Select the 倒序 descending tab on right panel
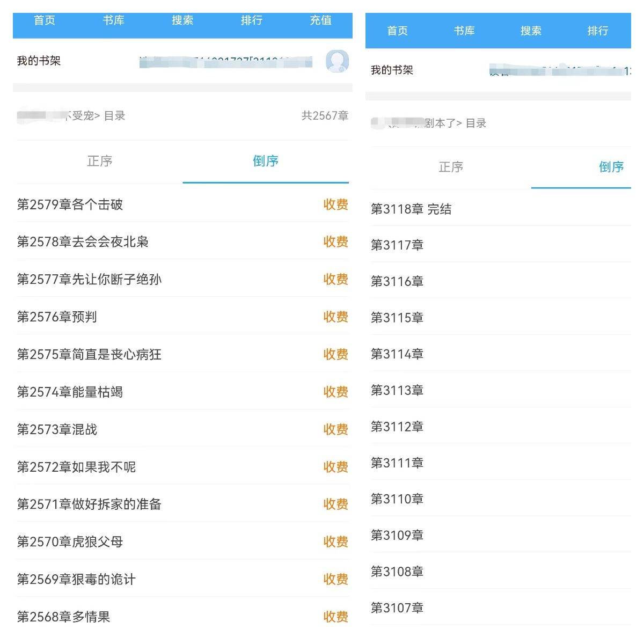This screenshot has height=644, width=644. [611, 167]
